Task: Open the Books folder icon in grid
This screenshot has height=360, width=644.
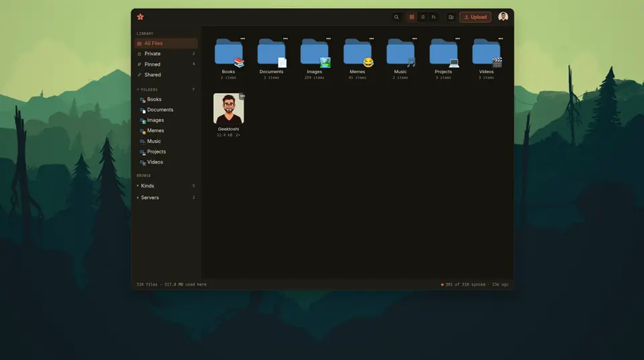Action: 229,52
